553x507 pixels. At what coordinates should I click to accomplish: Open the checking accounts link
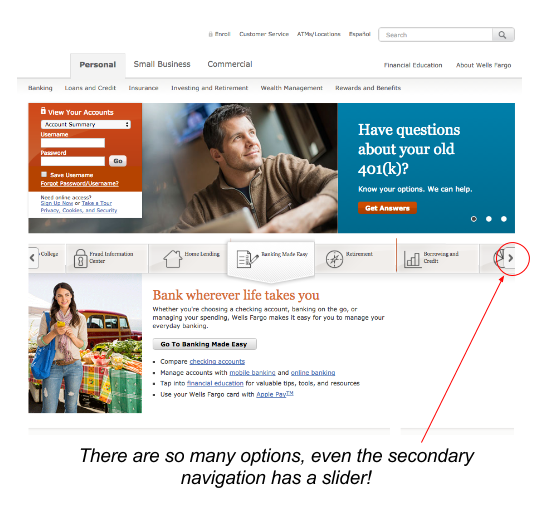click(217, 362)
